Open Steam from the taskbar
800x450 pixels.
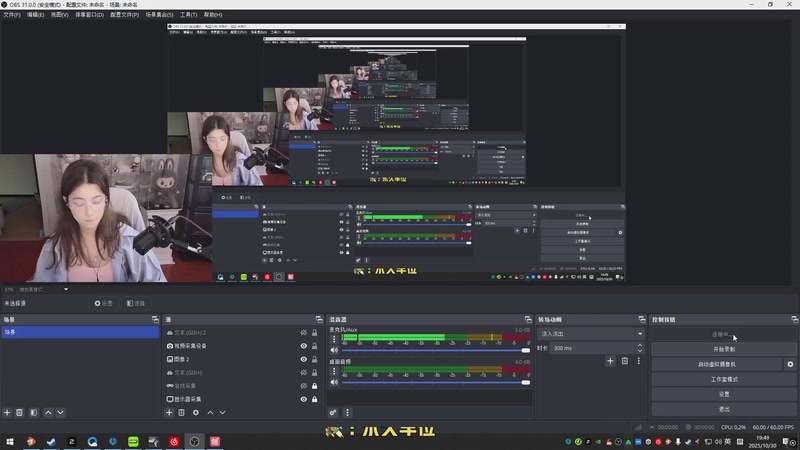pos(51,441)
